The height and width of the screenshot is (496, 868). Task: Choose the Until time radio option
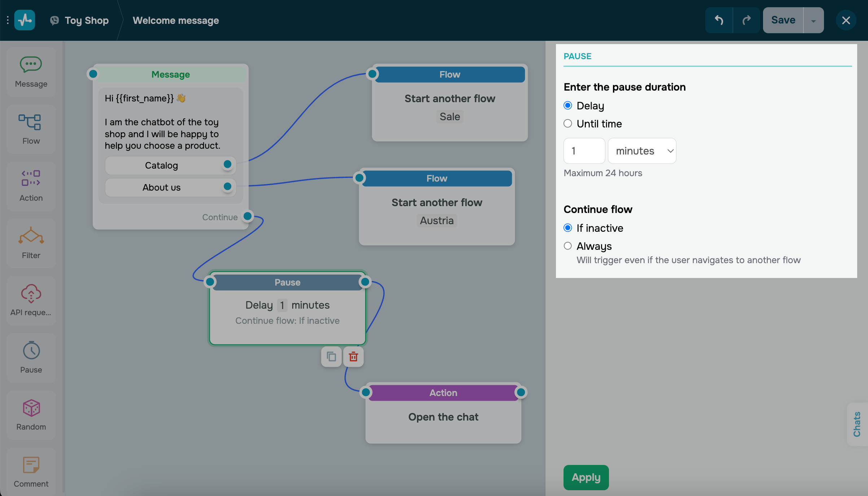pyautogui.click(x=568, y=124)
